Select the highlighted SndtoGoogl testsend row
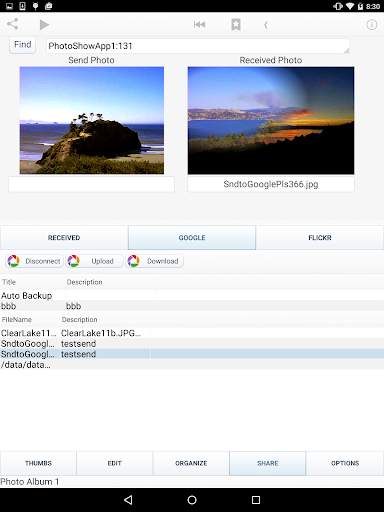384x512 pixels. [x=192, y=354]
